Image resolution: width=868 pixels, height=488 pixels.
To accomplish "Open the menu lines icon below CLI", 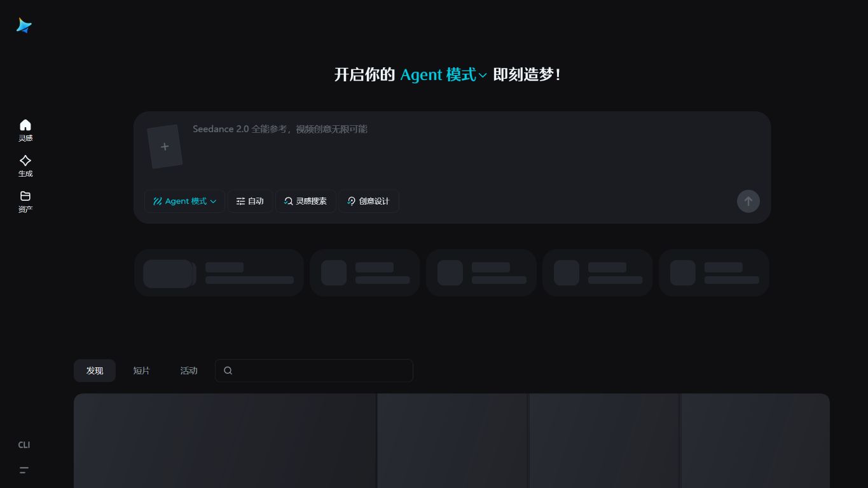I will pos(24,470).
